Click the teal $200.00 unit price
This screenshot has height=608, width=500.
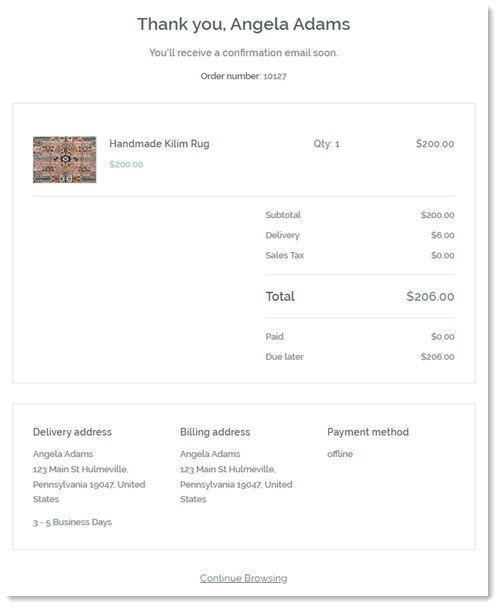tap(126, 164)
